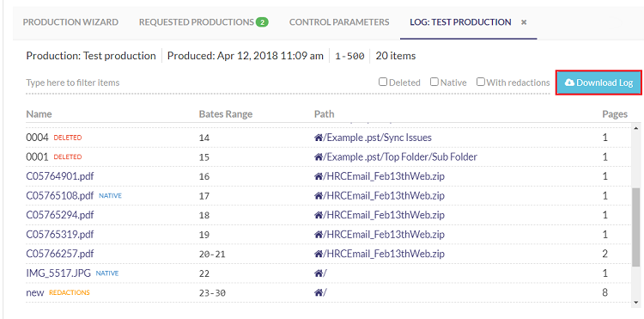Close the Log: Test Production tab
Image resolution: width=644 pixels, height=319 pixels.
[x=524, y=22]
